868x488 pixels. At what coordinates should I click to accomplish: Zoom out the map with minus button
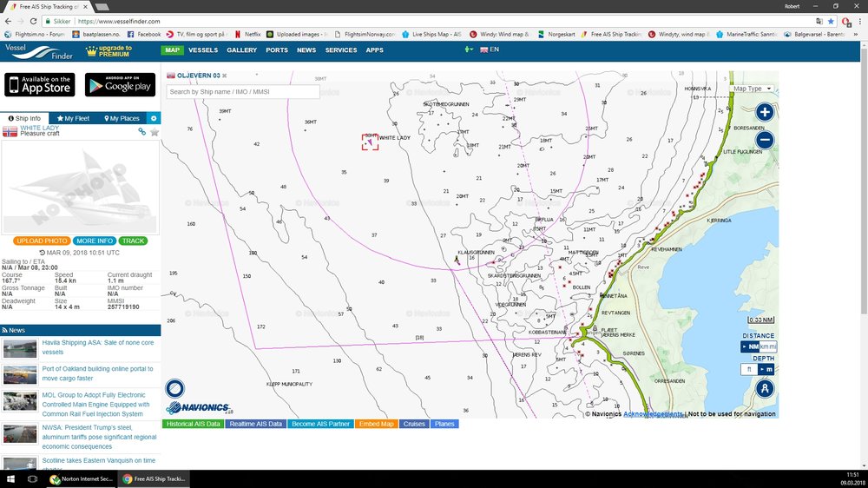click(x=765, y=140)
